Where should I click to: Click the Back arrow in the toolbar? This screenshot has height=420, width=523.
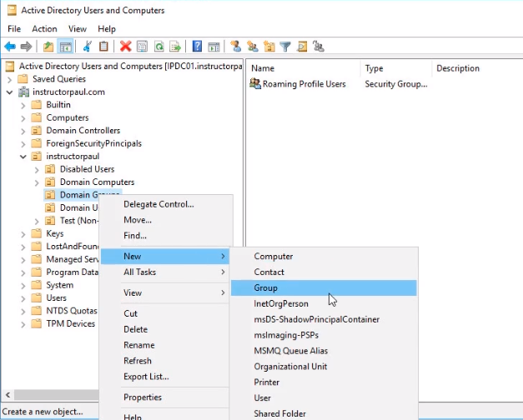click(x=10, y=47)
